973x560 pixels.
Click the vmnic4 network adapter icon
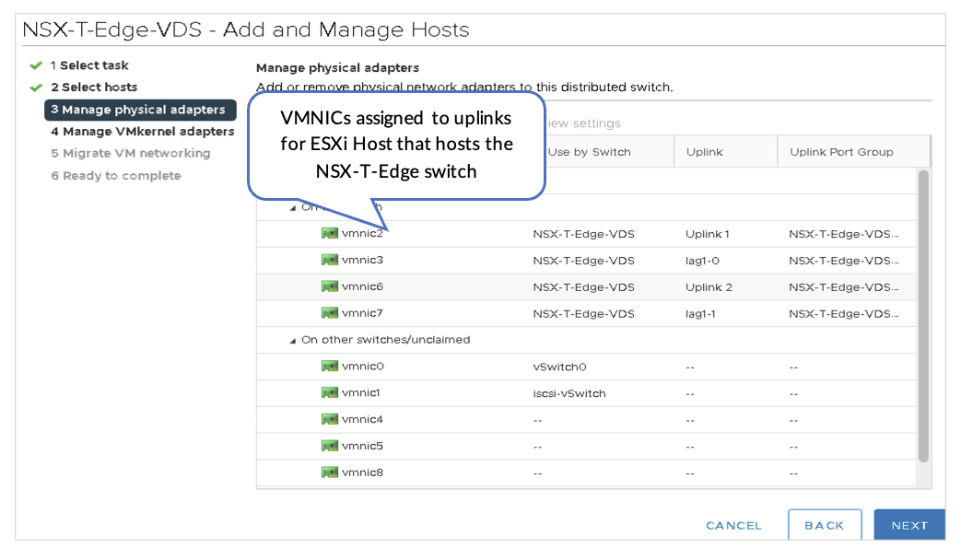pyautogui.click(x=330, y=420)
